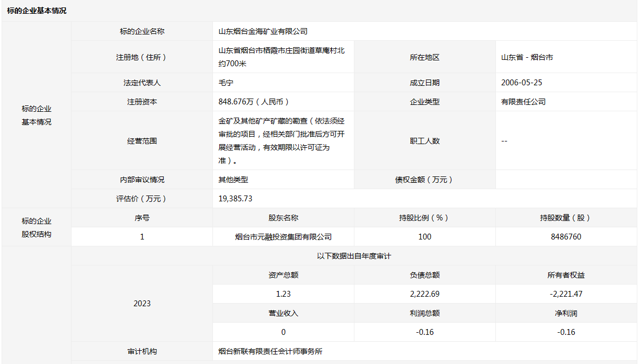Click the 以下数据出自年度审计 header row

point(354,256)
